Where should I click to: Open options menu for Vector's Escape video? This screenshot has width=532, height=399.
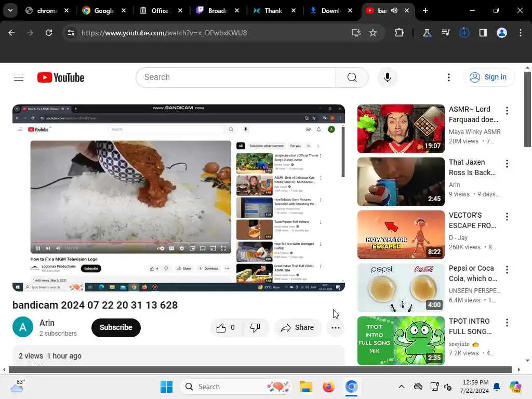(507, 217)
